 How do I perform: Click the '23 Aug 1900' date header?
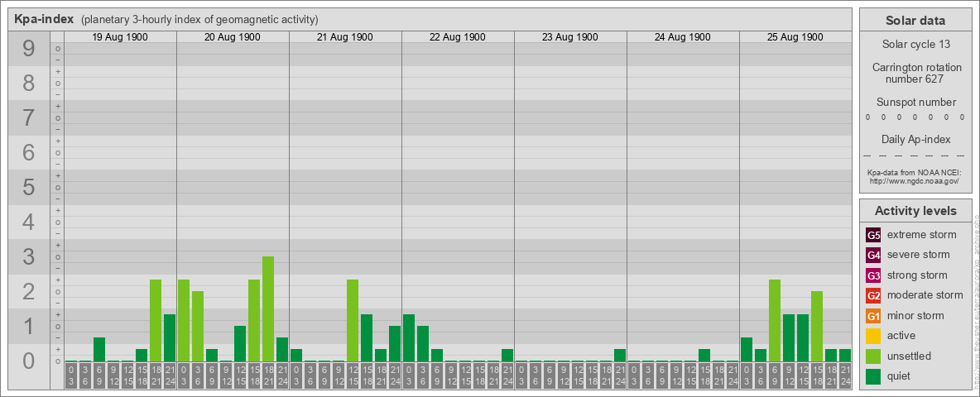tap(570, 37)
